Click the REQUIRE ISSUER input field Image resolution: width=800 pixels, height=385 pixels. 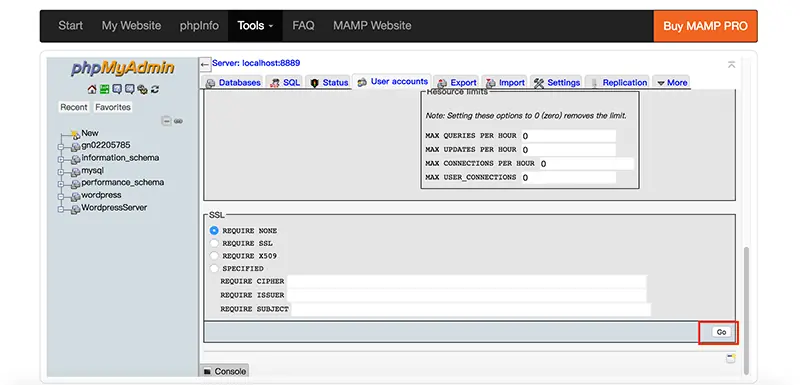pyautogui.click(x=466, y=295)
